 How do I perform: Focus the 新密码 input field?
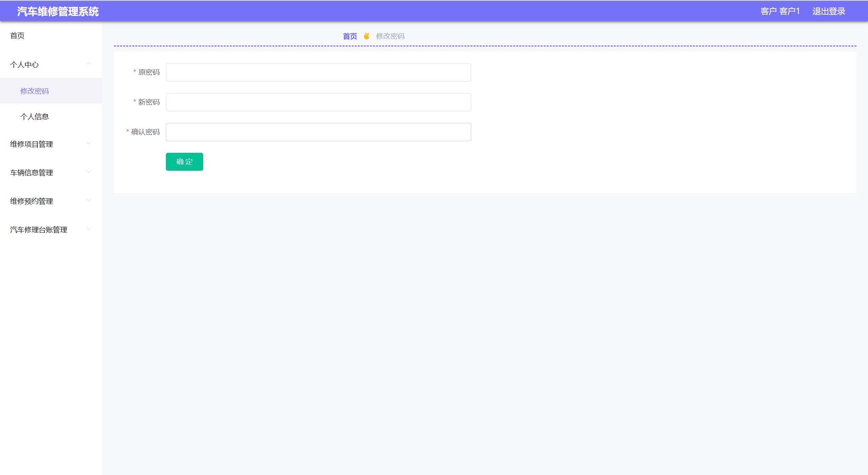pos(318,102)
